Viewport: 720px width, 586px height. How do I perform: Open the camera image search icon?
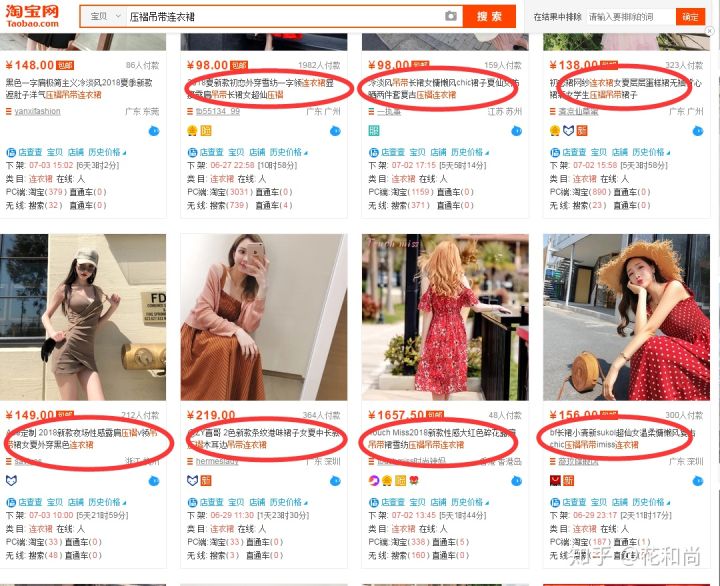pos(451,17)
